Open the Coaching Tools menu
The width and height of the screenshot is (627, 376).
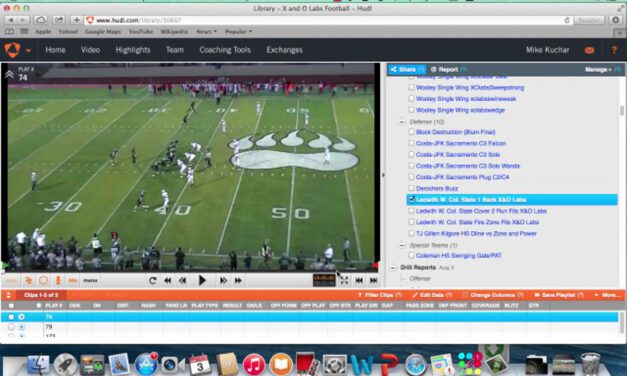coord(225,50)
